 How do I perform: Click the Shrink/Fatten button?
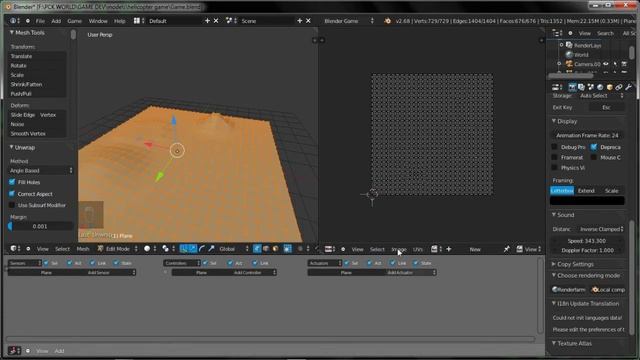click(x=37, y=84)
